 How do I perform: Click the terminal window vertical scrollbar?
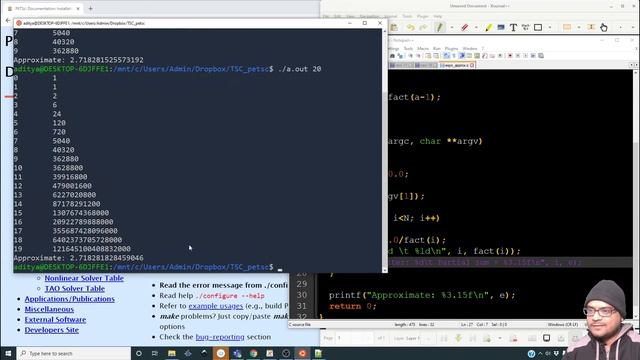(x=384, y=150)
